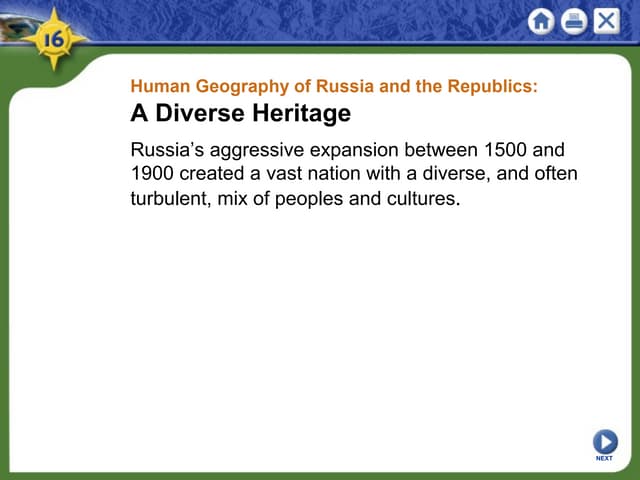Print this slide using the printer icon

coord(573,21)
